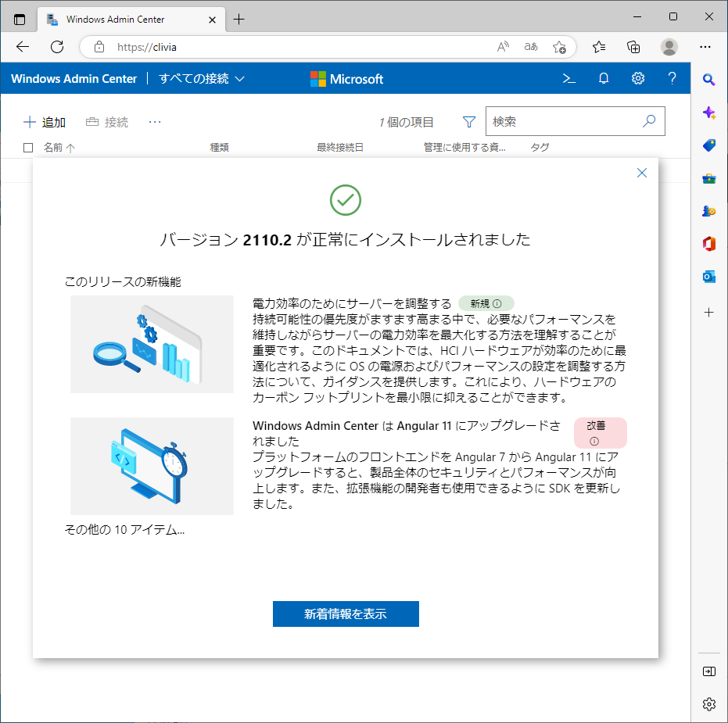Open Read aloud in address bar

tap(503, 47)
